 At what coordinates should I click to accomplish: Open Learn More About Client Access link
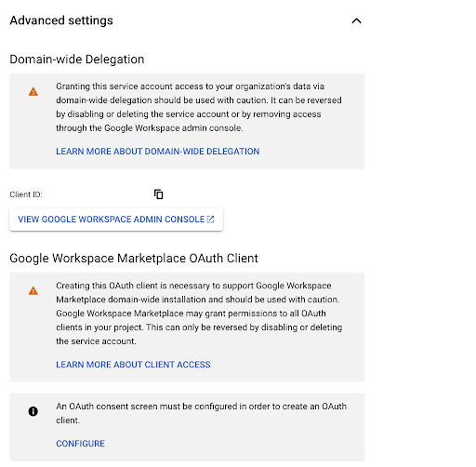(x=133, y=365)
